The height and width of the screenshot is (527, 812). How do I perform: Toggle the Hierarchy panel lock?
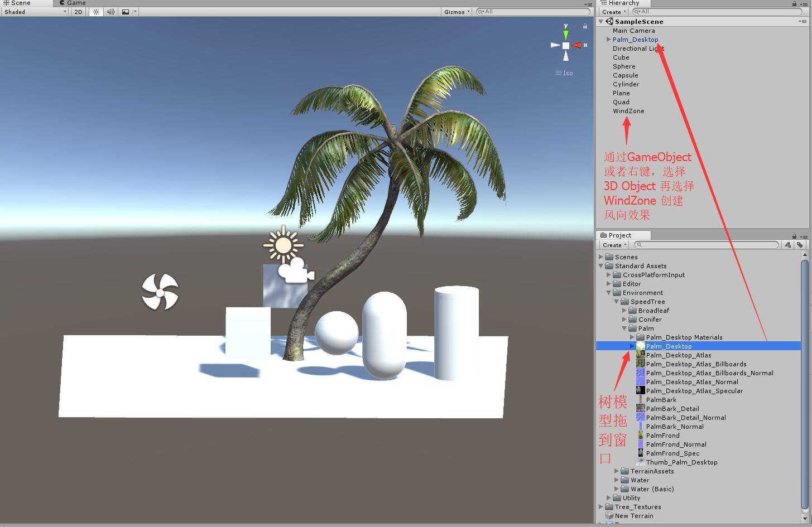[794, 4]
